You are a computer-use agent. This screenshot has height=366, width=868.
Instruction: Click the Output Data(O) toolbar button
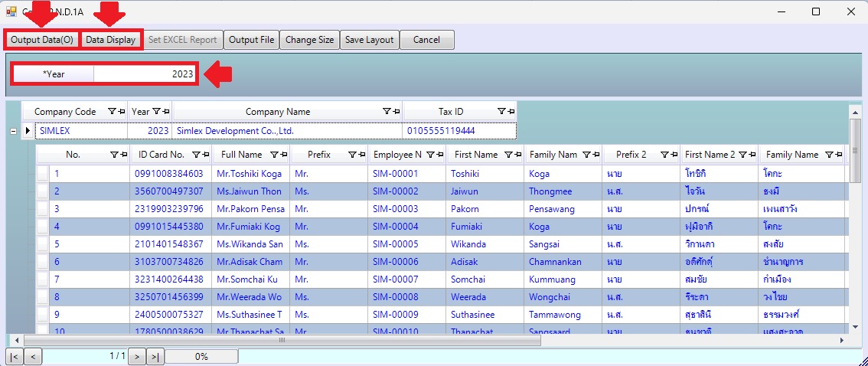(42, 40)
